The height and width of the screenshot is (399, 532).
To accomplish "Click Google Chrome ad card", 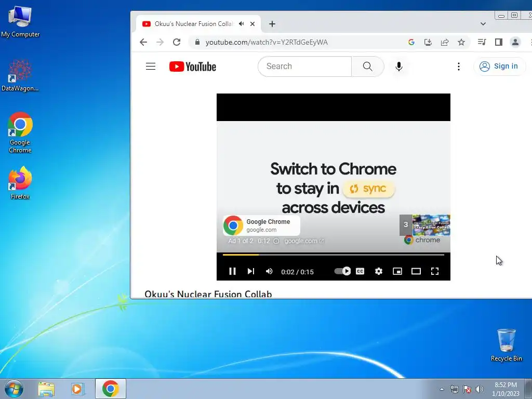I will [261, 225].
